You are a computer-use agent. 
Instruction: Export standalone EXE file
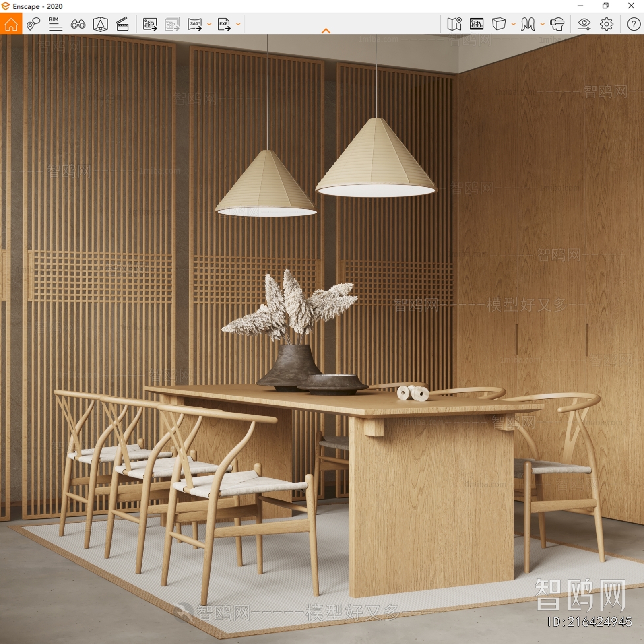(x=224, y=24)
